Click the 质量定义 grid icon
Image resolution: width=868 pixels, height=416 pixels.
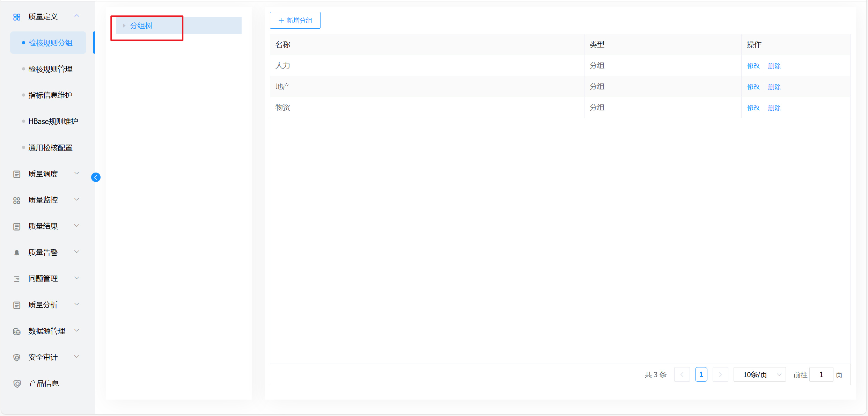point(17,17)
